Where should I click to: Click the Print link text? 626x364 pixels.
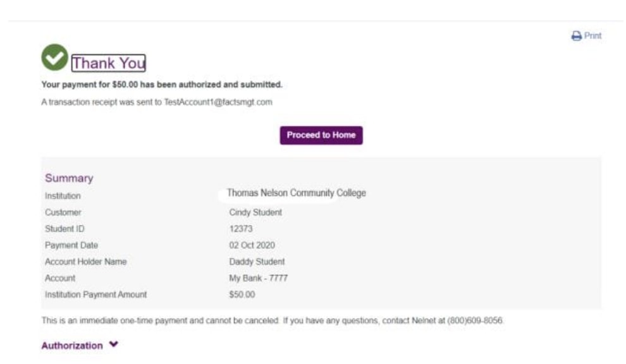[x=592, y=36]
